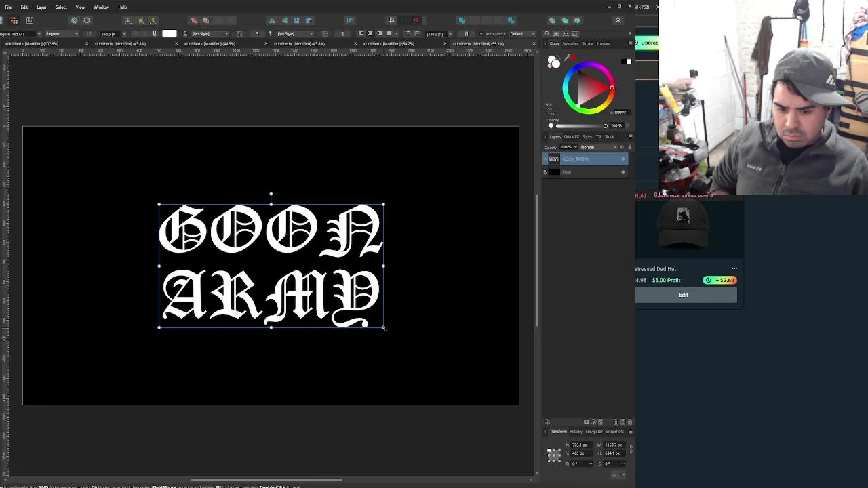Click the fill/stroke color selector circles
Image resolution: width=868 pixels, height=488 pixels.
(554, 62)
